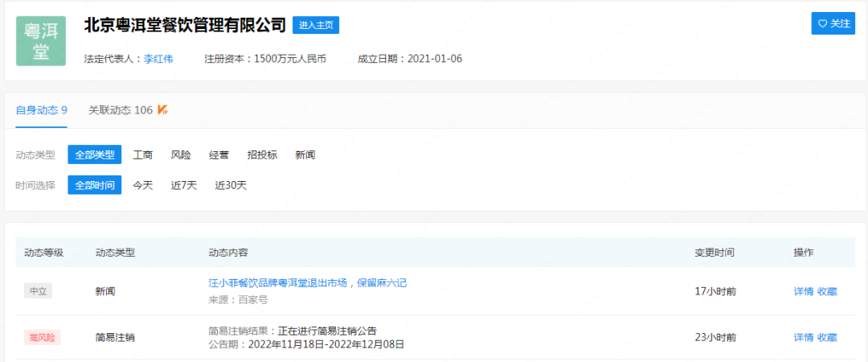Click the 正在进行简易注销公告 result text

click(x=327, y=331)
